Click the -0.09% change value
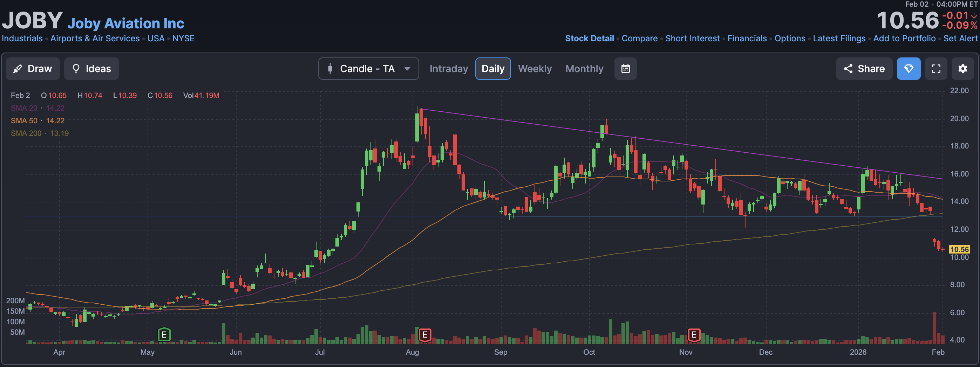 click(x=959, y=26)
